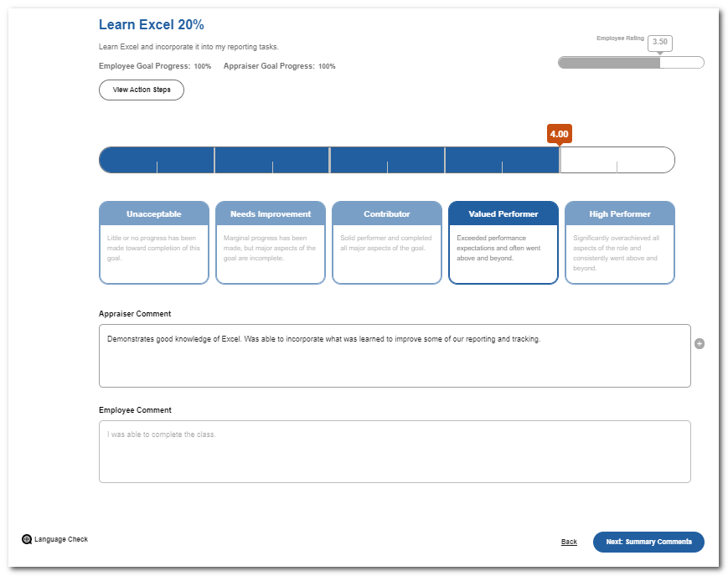Select the Needs Improvement rating card
The image size is (728, 576).
point(270,242)
